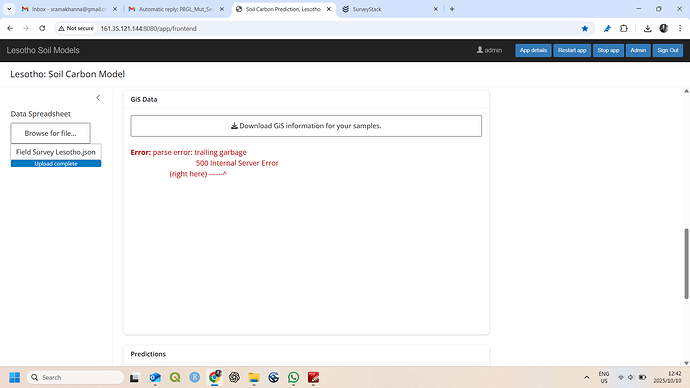Show hidden system tray icons
Image resolution: width=690 pixels, height=388 pixels.
[587, 377]
